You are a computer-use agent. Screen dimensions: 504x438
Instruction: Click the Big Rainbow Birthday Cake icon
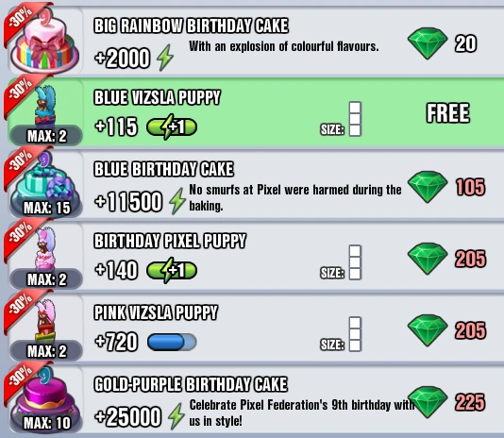click(45, 42)
